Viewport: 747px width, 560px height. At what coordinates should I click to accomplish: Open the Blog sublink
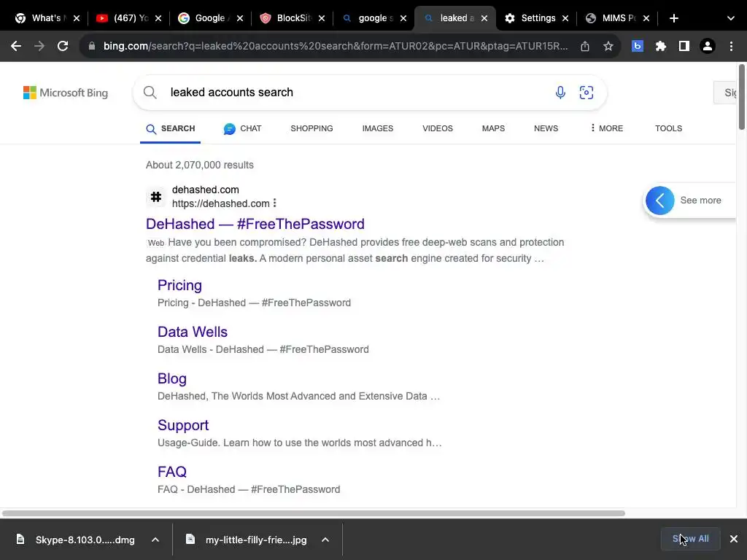tap(172, 378)
